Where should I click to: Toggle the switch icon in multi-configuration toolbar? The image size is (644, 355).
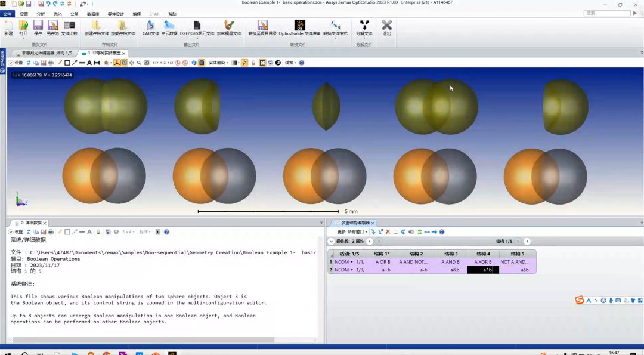pyautogui.click(x=411, y=232)
